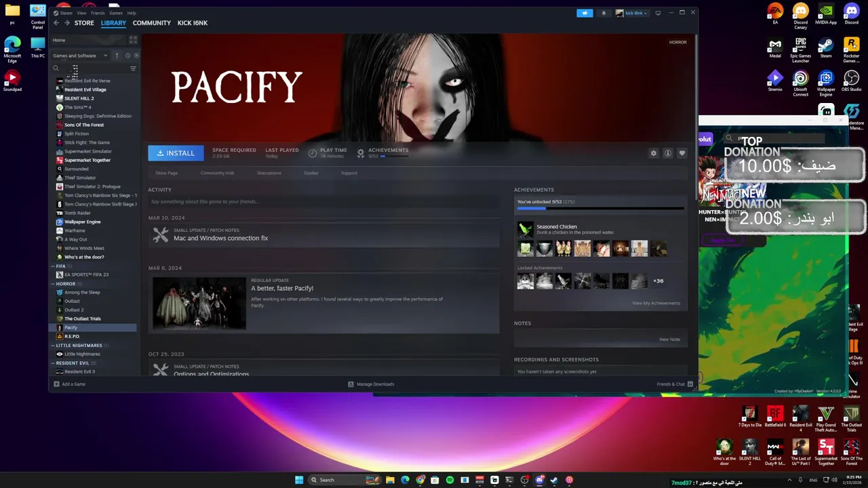Open Epic Games Launcher desktop shortcut
The image size is (868, 488).
[801, 49]
